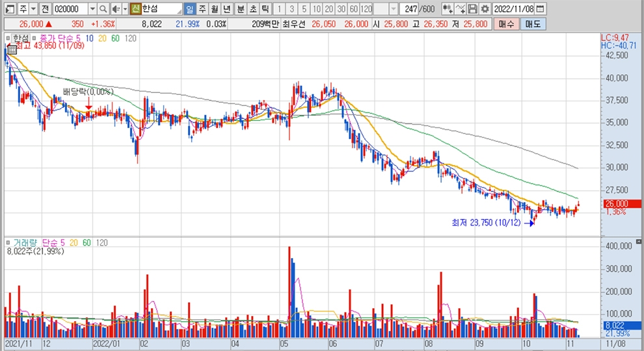The width and height of the screenshot is (644, 351).
Task: Click the 매수 buy button
Action: coord(505,23)
